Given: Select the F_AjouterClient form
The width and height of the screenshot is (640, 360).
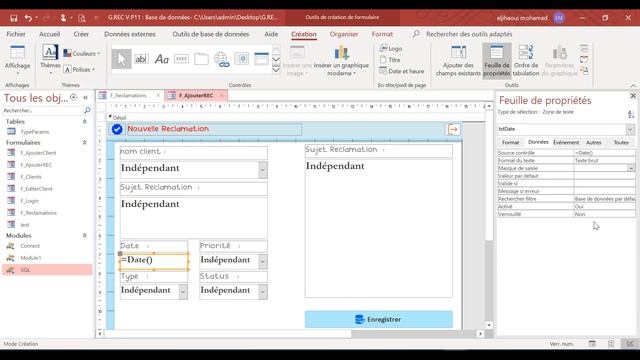Looking at the screenshot, I should coord(38,153).
